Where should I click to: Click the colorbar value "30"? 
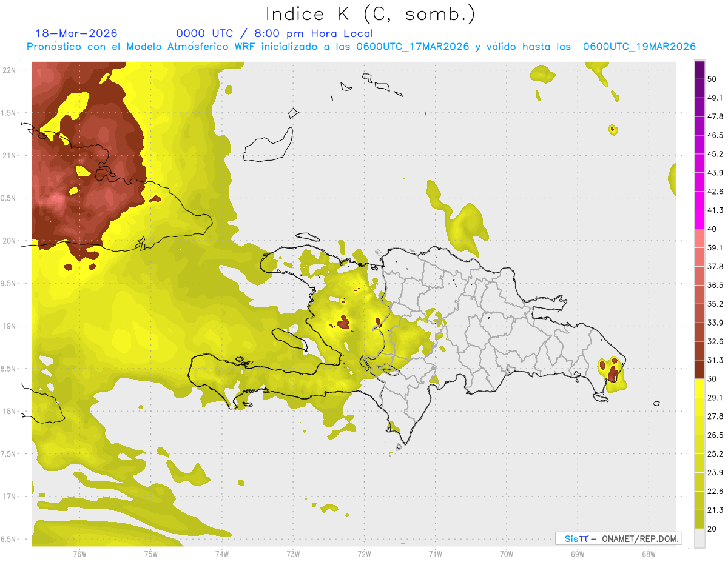713,379
